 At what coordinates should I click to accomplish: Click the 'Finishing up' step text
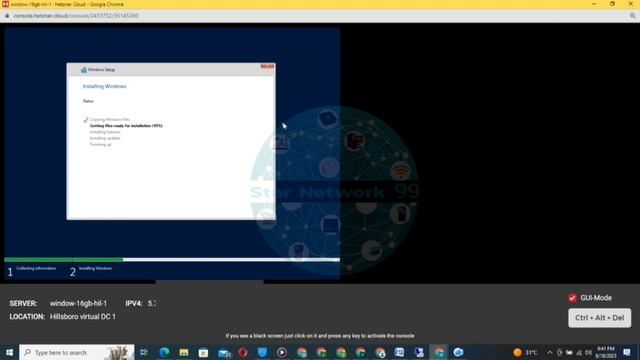click(100, 144)
